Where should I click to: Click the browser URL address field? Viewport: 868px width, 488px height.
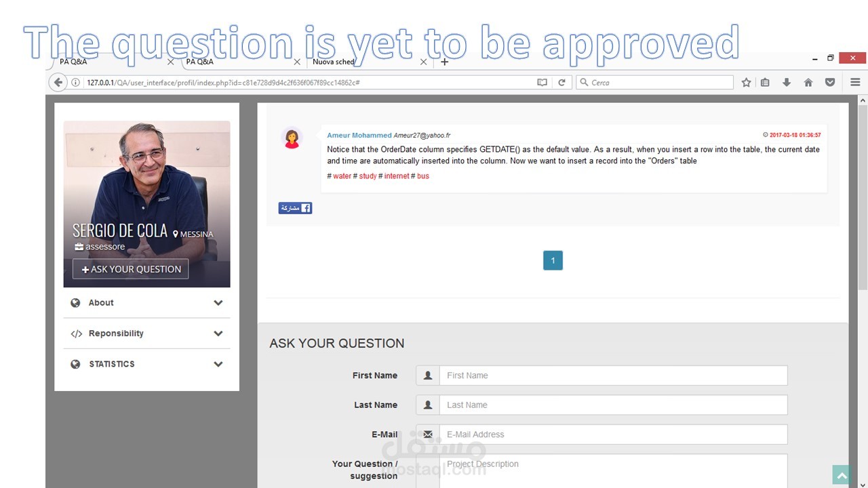point(309,83)
